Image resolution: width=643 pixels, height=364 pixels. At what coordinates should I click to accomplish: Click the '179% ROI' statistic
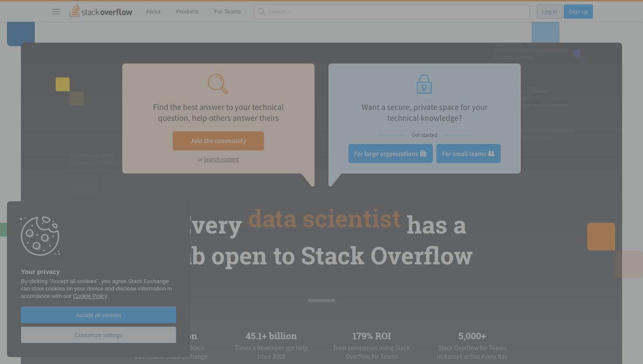372,336
